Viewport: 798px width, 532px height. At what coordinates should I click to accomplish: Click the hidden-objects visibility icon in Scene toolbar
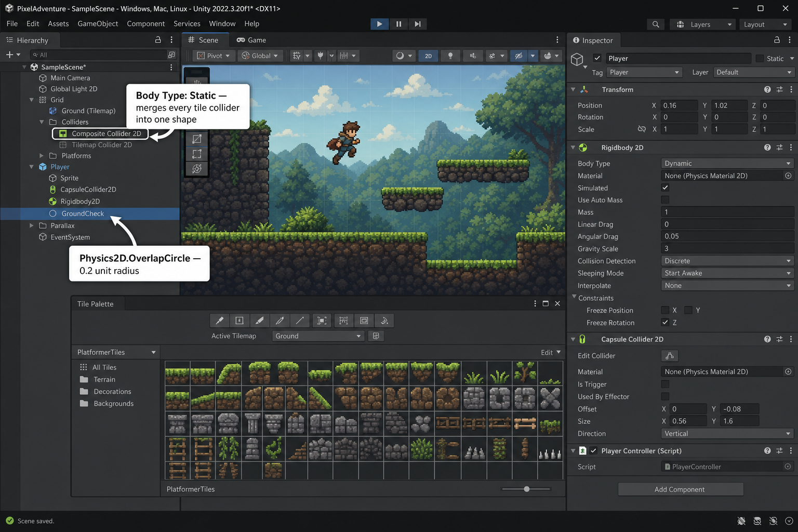(518, 56)
